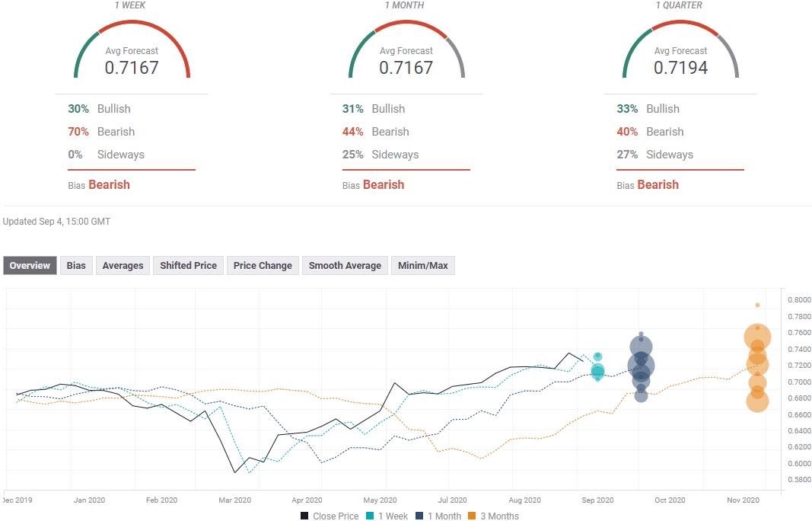
Task: Click the Mar 2020 axis label
Action: pyautogui.click(x=234, y=500)
